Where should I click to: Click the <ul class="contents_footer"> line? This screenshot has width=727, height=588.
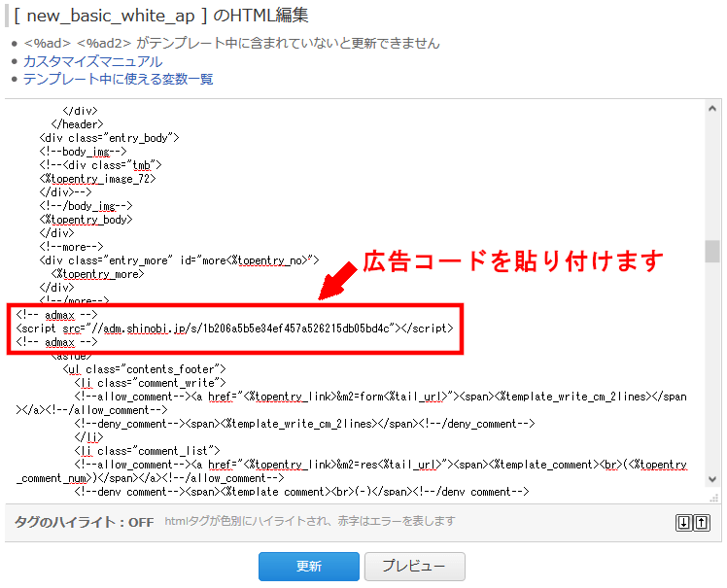tap(144, 369)
